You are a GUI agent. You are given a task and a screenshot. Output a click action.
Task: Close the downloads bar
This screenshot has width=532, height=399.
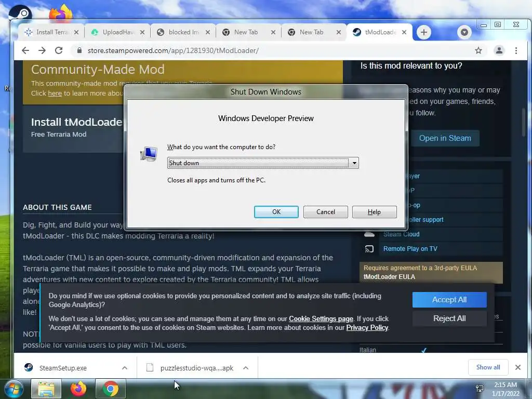[518, 367]
